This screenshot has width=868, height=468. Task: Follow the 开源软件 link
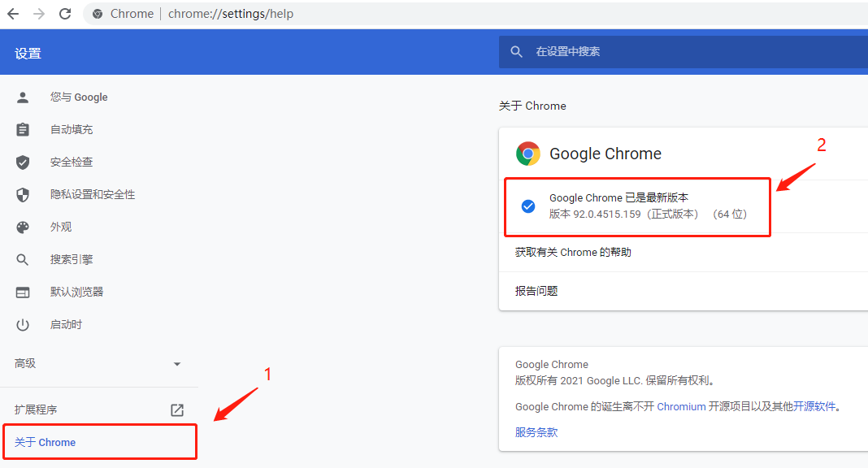814,406
